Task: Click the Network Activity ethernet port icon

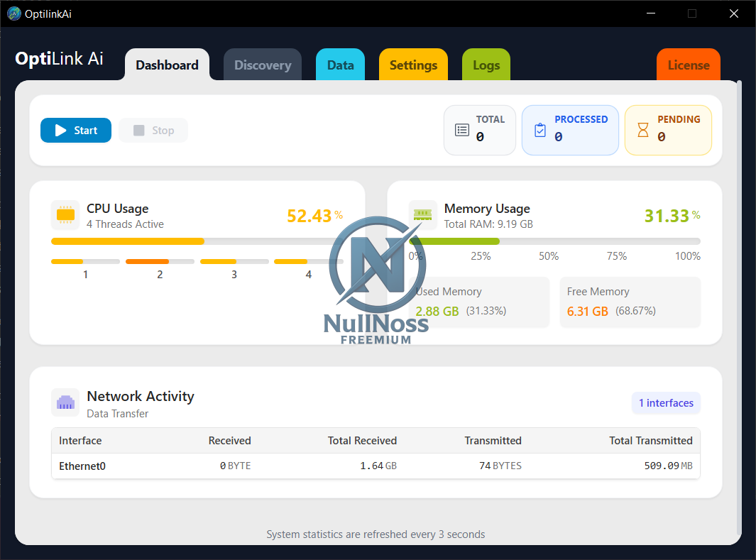Action: click(x=65, y=402)
